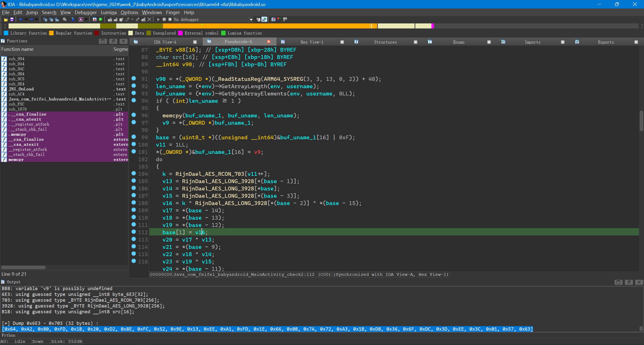Select JNI_OnLoad in the Functions list

point(21,89)
